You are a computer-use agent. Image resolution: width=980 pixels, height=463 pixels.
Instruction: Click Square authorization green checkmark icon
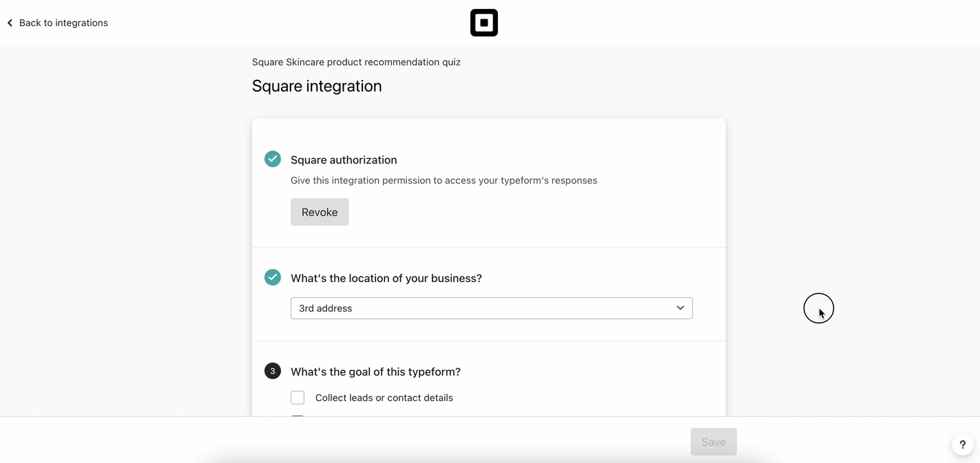click(x=273, y=159)
